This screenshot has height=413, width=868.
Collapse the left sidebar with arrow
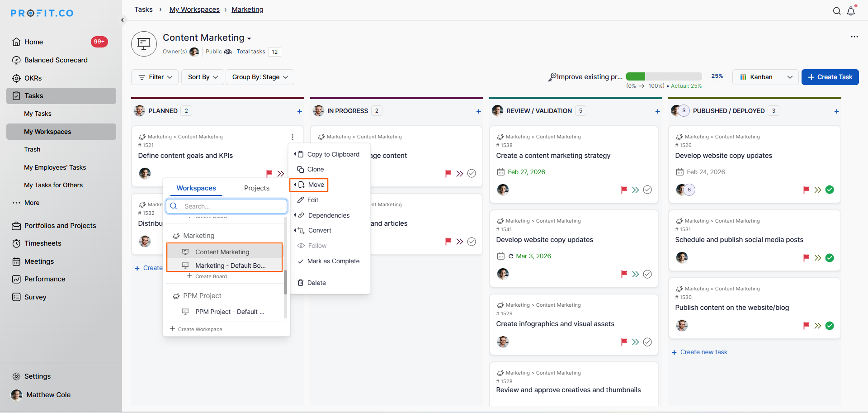pos(123,20)
